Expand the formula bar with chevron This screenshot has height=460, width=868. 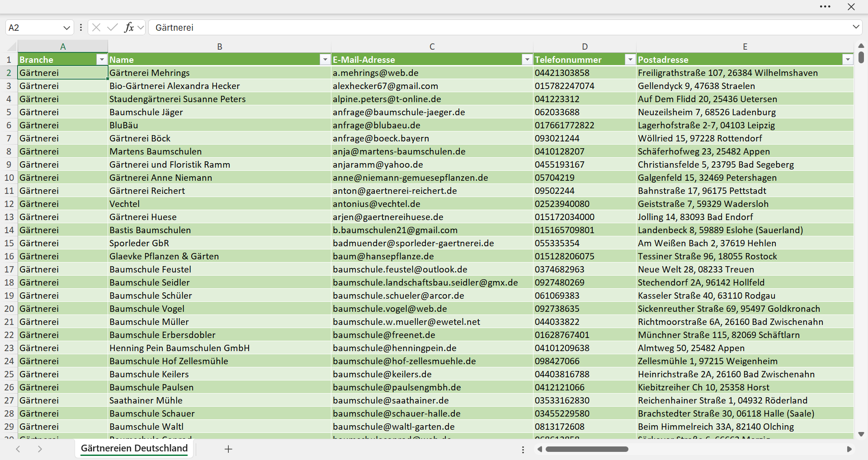pos(856,27)
